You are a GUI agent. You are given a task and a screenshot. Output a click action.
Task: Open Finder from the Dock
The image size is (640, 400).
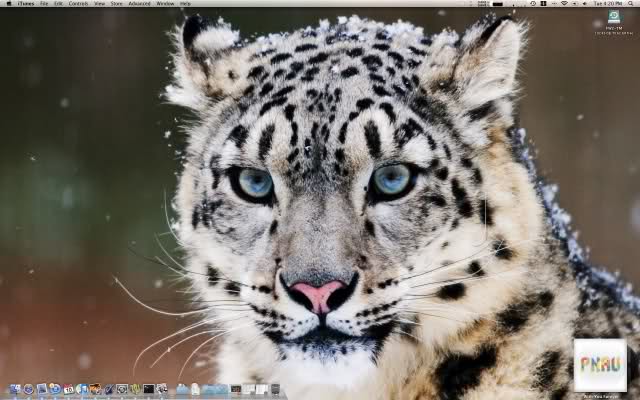pos(15,389)
